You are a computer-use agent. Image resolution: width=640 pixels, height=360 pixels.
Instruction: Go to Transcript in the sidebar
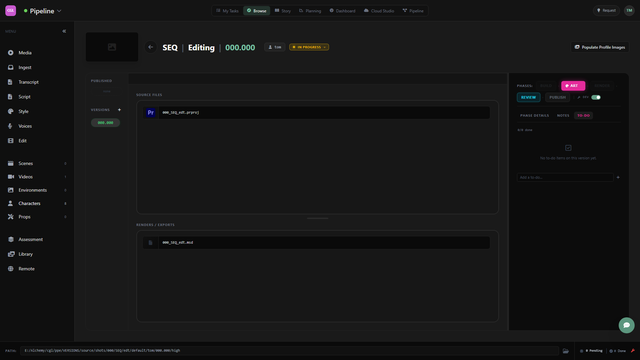(x=28, y=82)
